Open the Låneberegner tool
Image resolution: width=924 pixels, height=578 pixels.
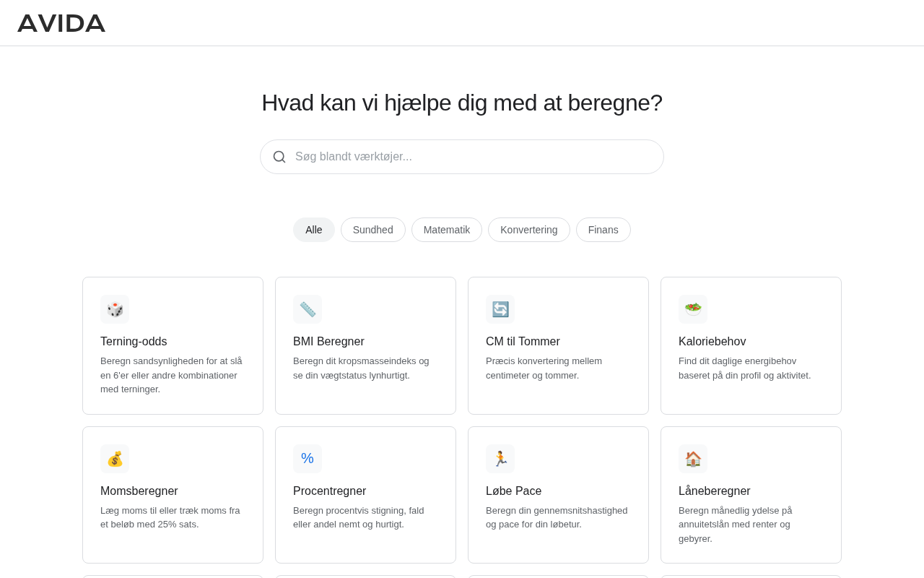pyautogui.click(x=751, y=495)
